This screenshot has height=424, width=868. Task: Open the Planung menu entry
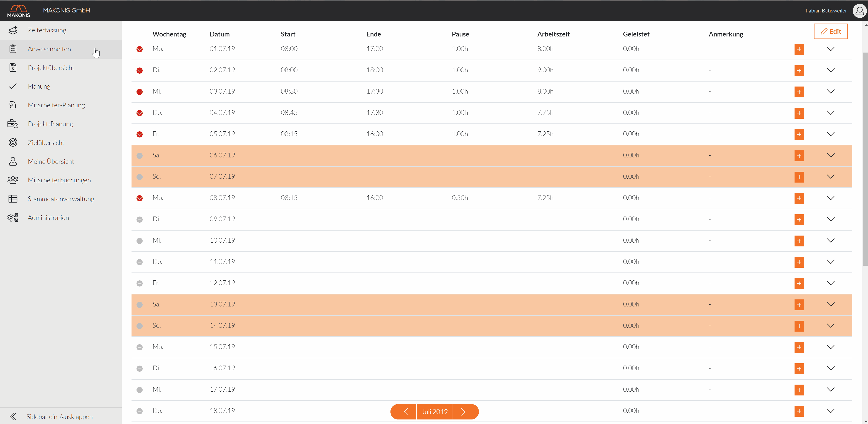[x=61, y=87]
